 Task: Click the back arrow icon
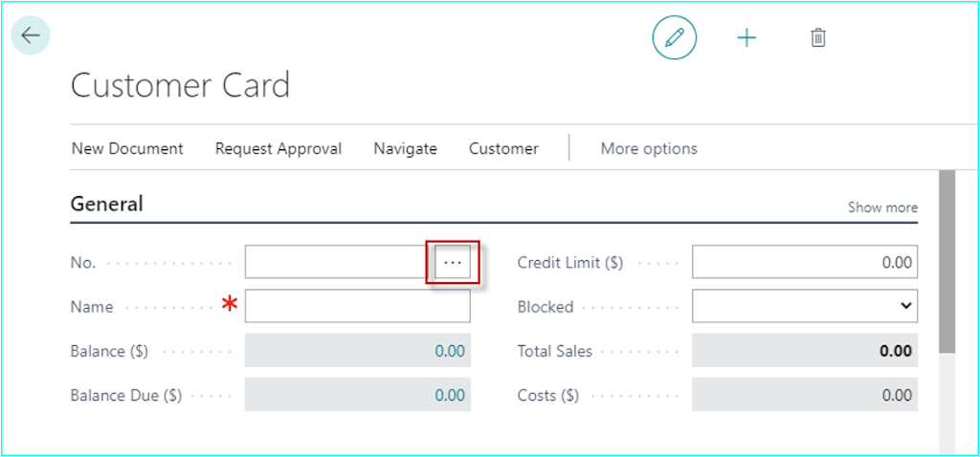coord(31,35)
